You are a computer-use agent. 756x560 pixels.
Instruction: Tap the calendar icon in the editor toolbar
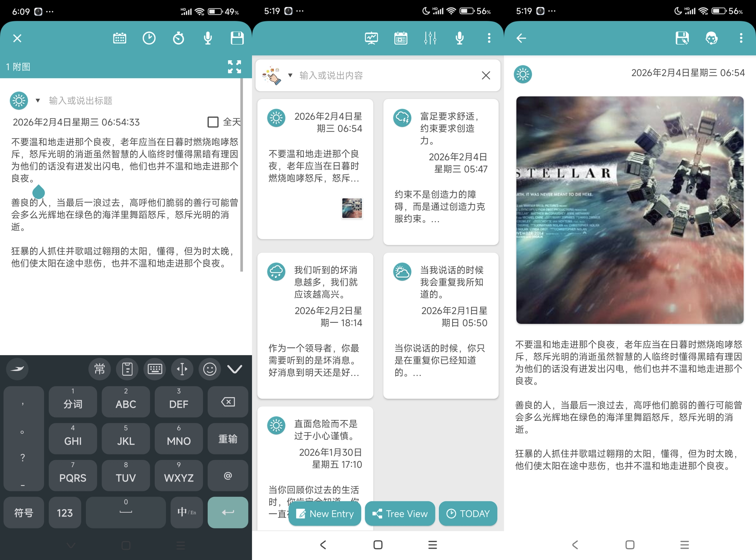tap(119, 38)
